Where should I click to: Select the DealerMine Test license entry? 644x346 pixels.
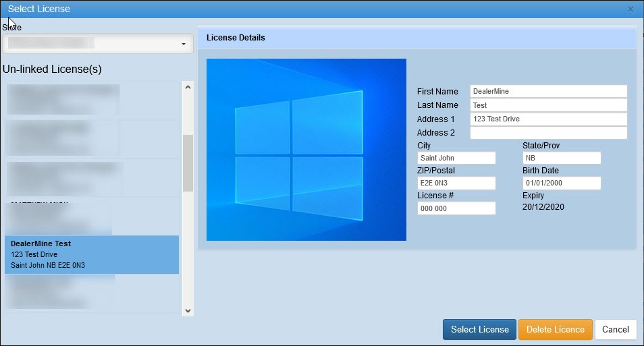click(x=92, y=254)
